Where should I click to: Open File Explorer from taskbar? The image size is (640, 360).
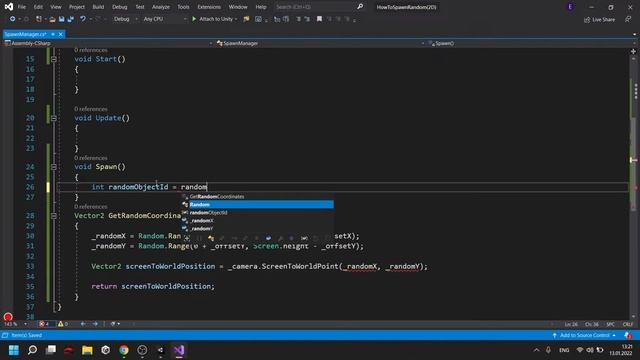pos(87,350)
